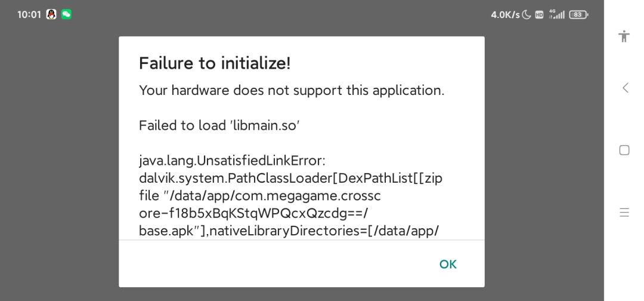Click the "Your hardware does not support" message

point(292,90)
